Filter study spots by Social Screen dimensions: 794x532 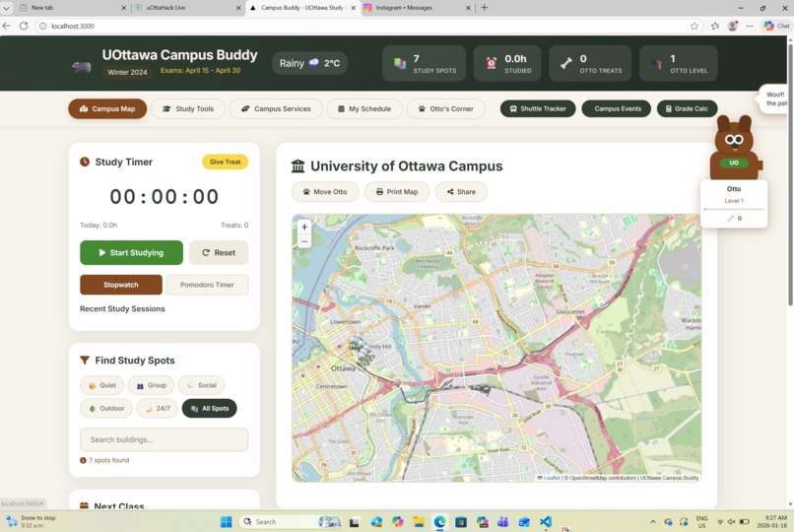point(201,385)
